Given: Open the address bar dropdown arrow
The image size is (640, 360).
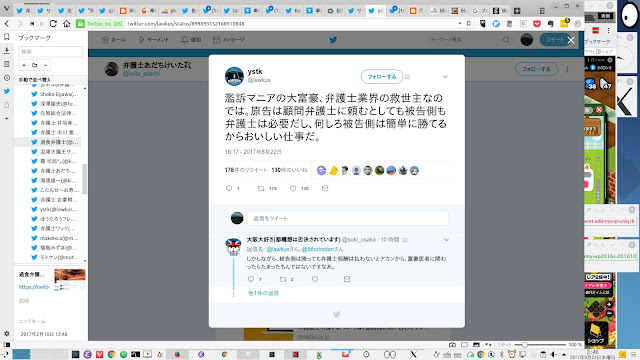Looking at the screenshot, I should [460, 24].
